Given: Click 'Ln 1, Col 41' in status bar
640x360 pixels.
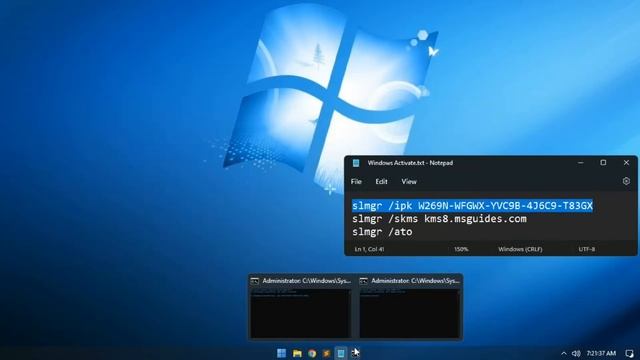Looking at the screenshot, I should (369, 249).
